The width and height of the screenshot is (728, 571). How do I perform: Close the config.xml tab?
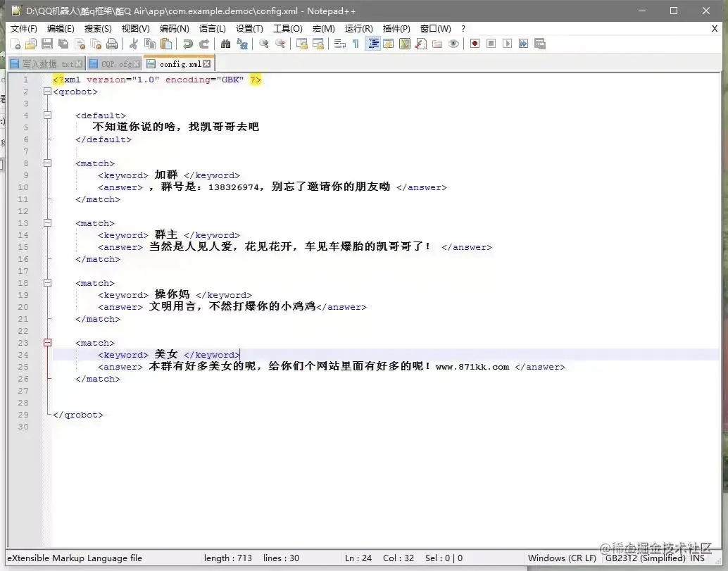click(x=206, y=64)
